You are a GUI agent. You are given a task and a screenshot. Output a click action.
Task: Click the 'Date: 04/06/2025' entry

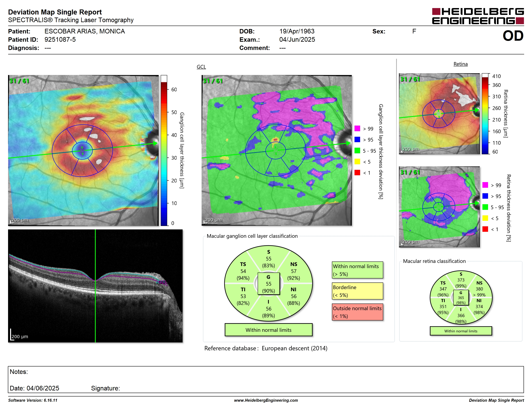[x=34, y=388]
